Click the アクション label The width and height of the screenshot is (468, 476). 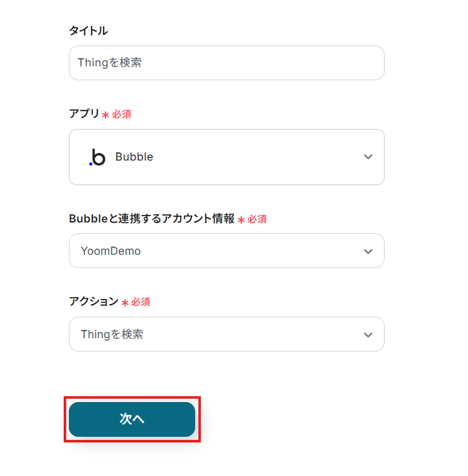tap(93, 302)
